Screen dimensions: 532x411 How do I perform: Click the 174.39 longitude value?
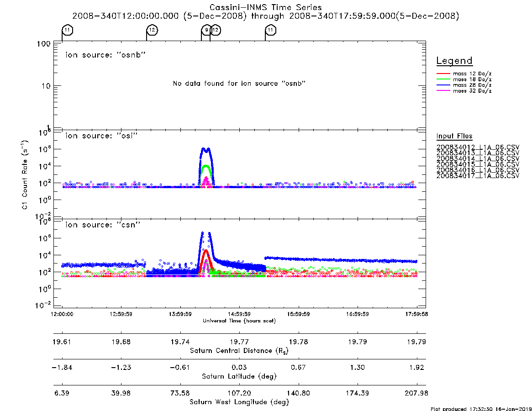tap(357, 393)
